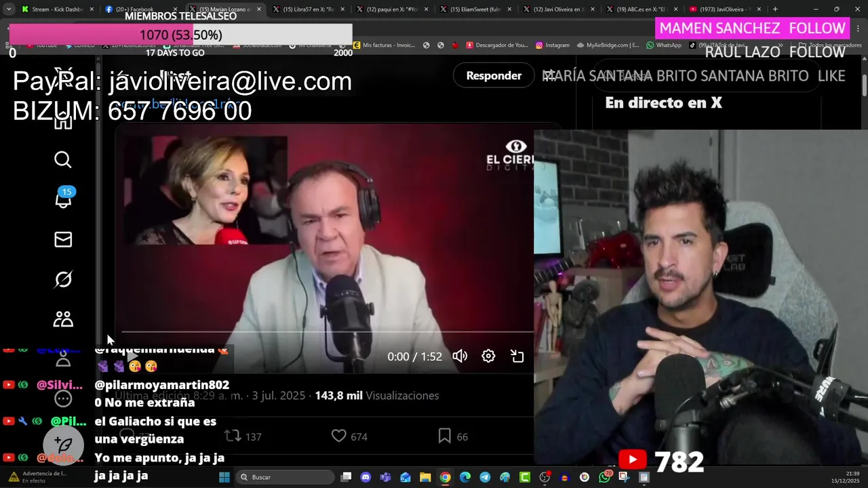Open X direct messages envelope icon
868x488 pixels.
click(63, 239)
